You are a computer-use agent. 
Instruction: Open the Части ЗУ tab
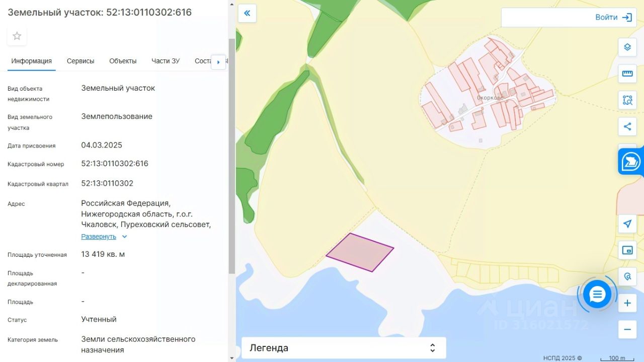pyautogui.click(x=166, y=61)
